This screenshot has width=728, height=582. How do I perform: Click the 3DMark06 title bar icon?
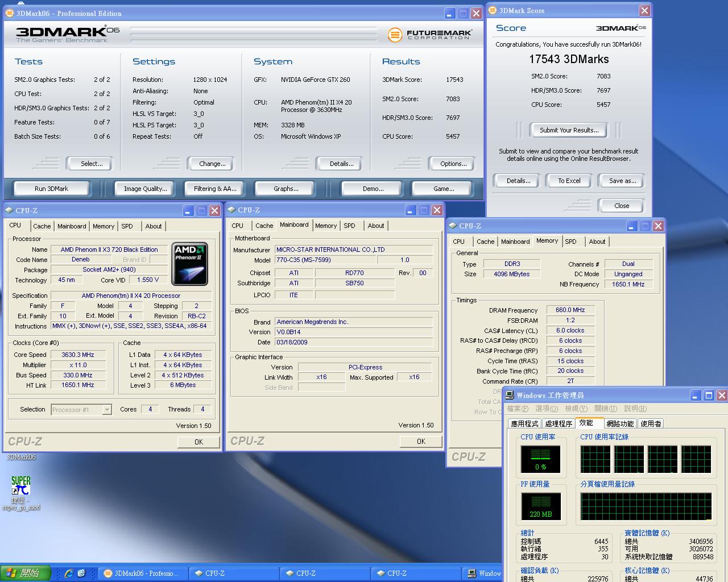(x=10, y=13)
